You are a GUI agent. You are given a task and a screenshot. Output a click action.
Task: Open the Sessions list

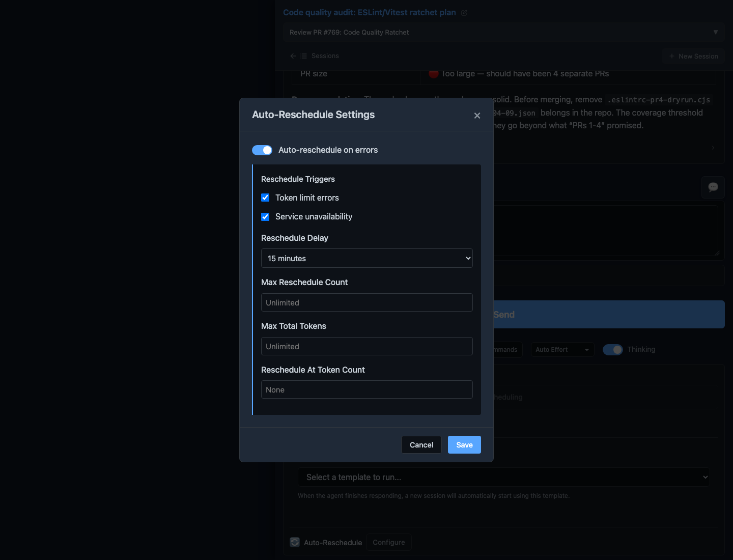[325, 56]
